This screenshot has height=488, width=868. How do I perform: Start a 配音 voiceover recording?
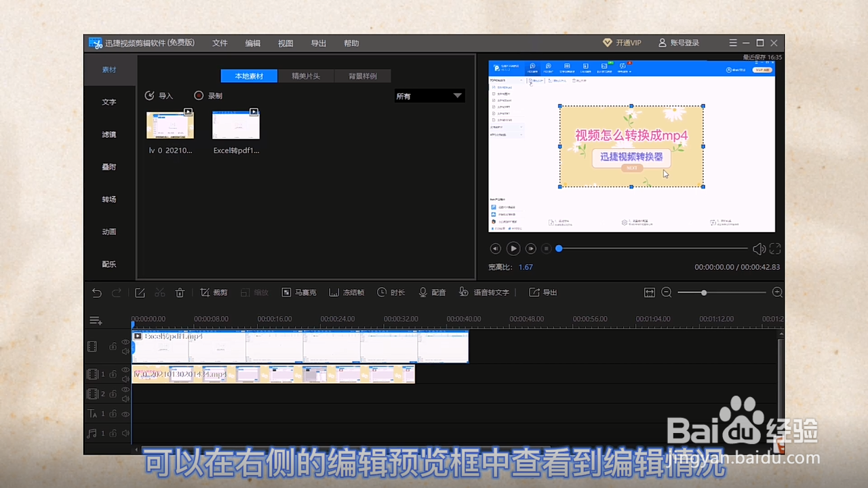(432, 293)
